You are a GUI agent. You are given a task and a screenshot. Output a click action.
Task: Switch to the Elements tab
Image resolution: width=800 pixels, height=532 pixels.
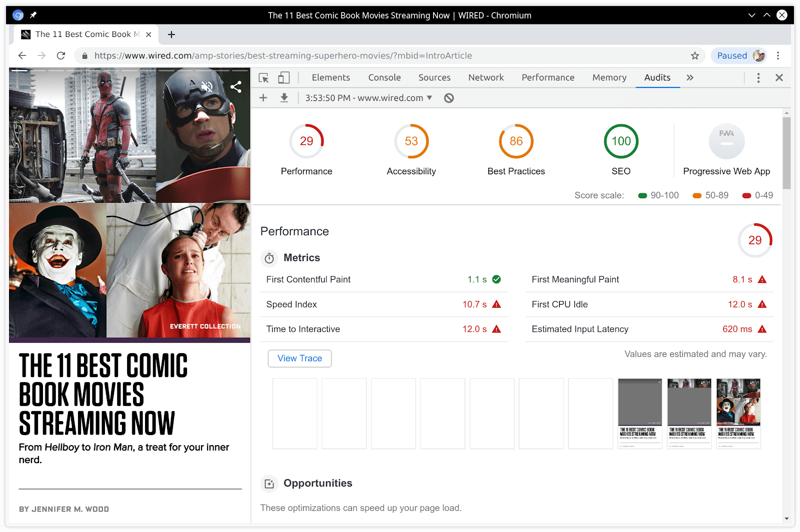click(331, 77)
